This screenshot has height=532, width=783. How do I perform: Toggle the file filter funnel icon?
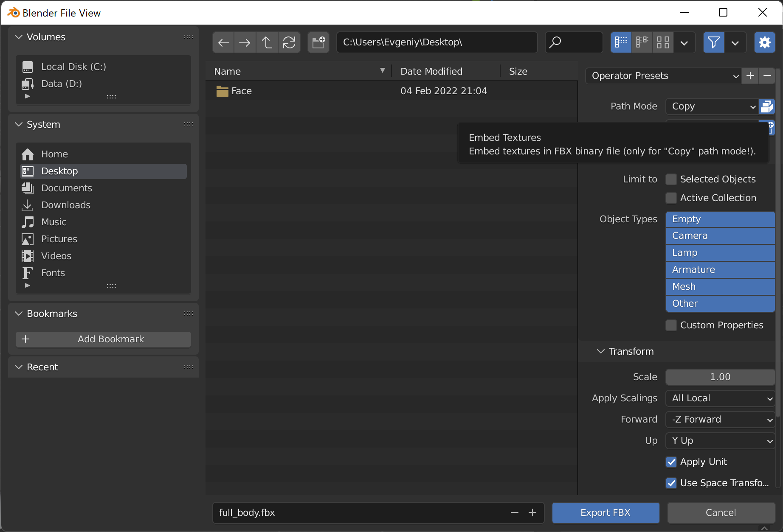(x=713, y=42)
